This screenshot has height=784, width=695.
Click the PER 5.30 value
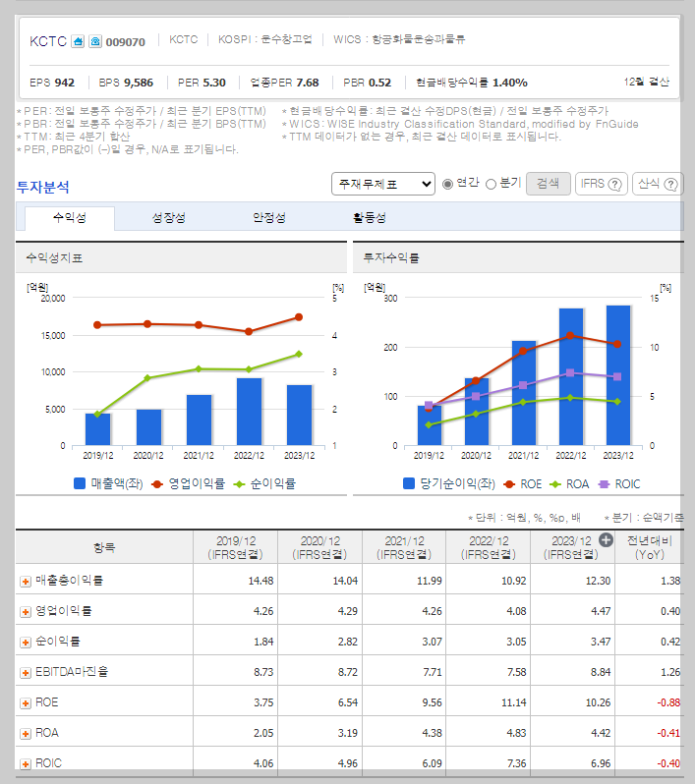pyautogui.click(x=214, y=83)
